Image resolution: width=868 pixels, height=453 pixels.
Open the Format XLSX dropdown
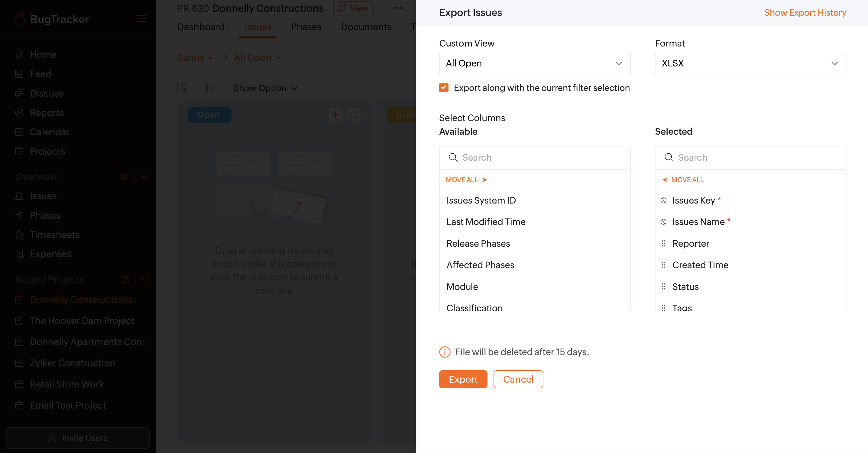coord(750,63)
